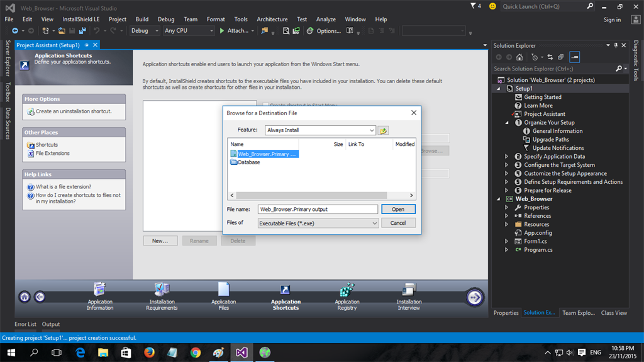Open Firefox from the taskbar
This screenshot has height=362, width=644.
coord(149,353)
